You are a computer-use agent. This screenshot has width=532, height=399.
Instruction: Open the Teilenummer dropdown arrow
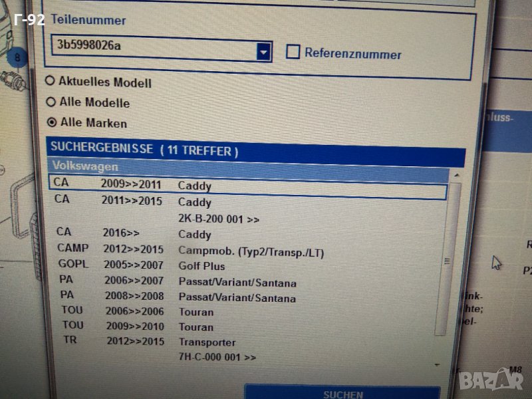264,51
